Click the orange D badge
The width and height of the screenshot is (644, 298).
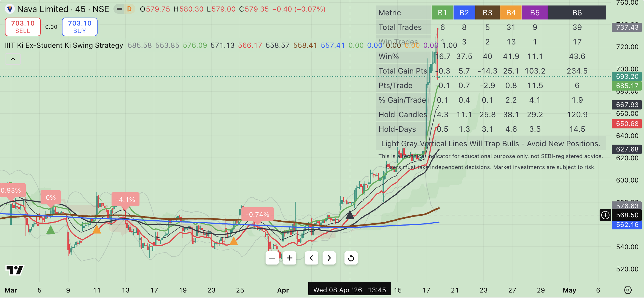[x=129, y=9]
